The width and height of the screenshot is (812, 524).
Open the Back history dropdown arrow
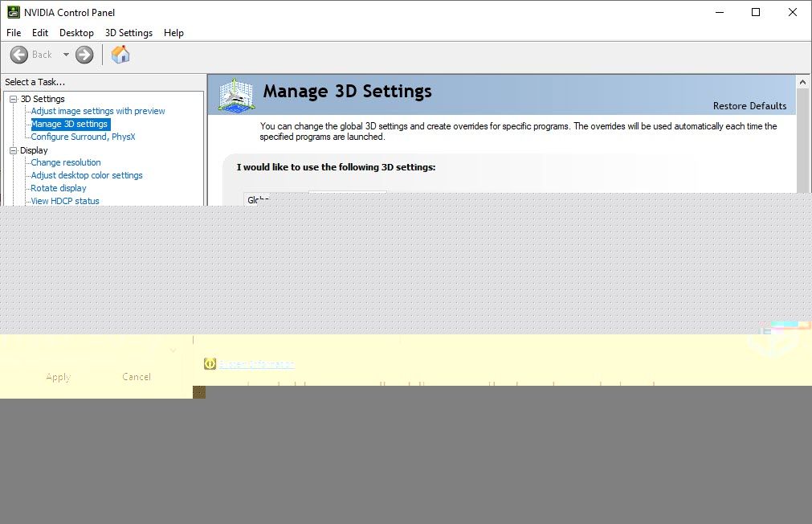66,55
